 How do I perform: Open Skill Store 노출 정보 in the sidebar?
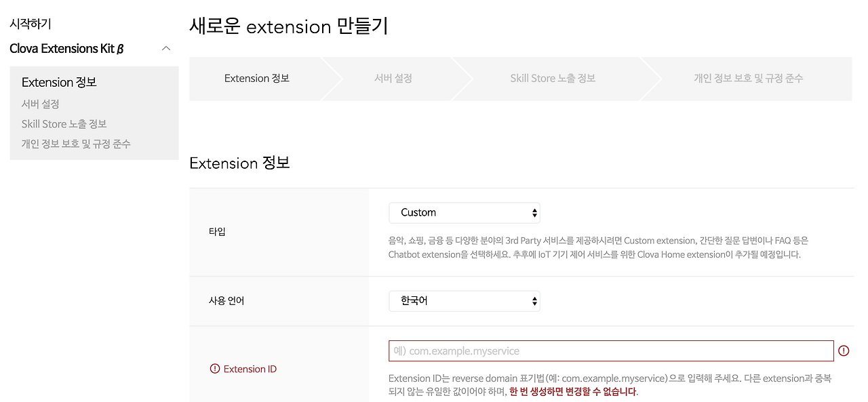(64, 124)
